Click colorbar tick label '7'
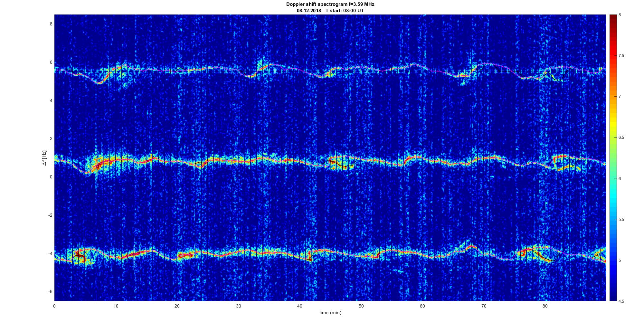 coord(620,97)
